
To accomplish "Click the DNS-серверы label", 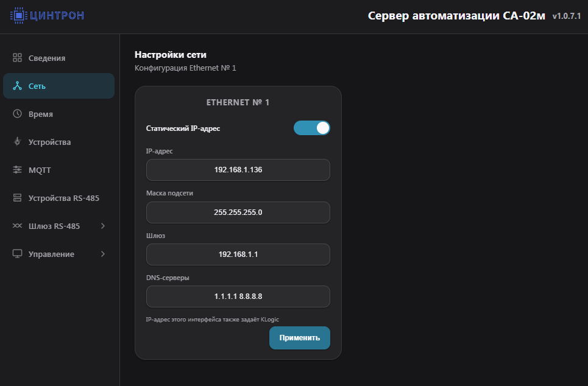I will [x=168, y=278].
